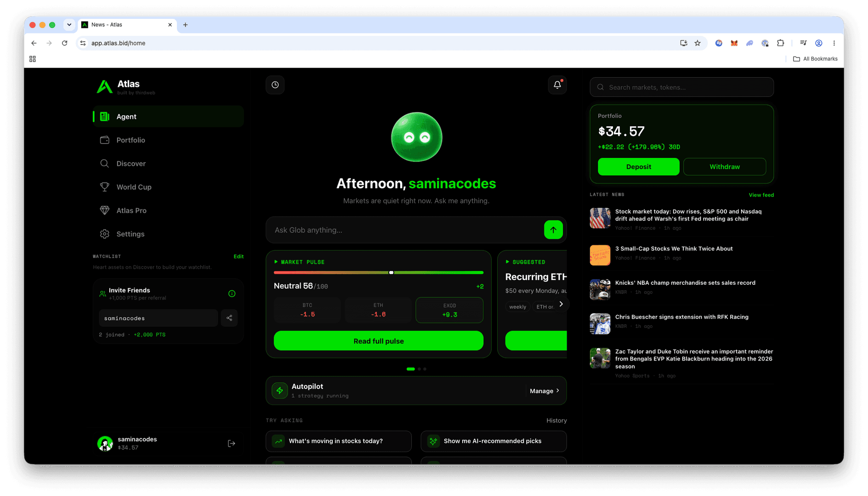868x496 pixels.
Task: Log out using the exit icon
Action: (232, 444)
